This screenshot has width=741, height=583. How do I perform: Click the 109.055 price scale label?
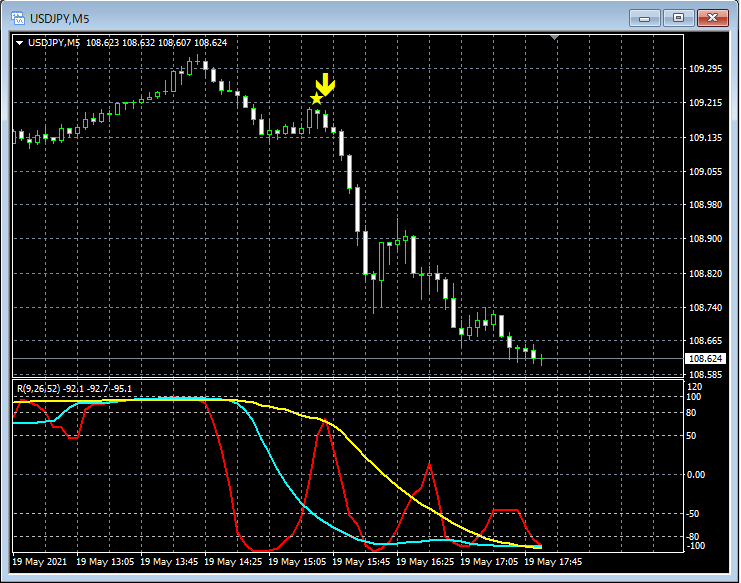706,172
